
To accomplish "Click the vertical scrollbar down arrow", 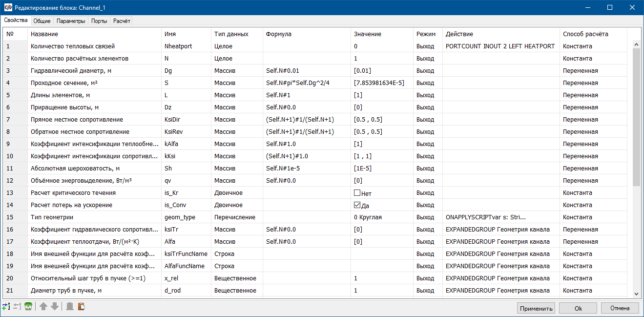I will pyautogui.click(x=636, y=294).
